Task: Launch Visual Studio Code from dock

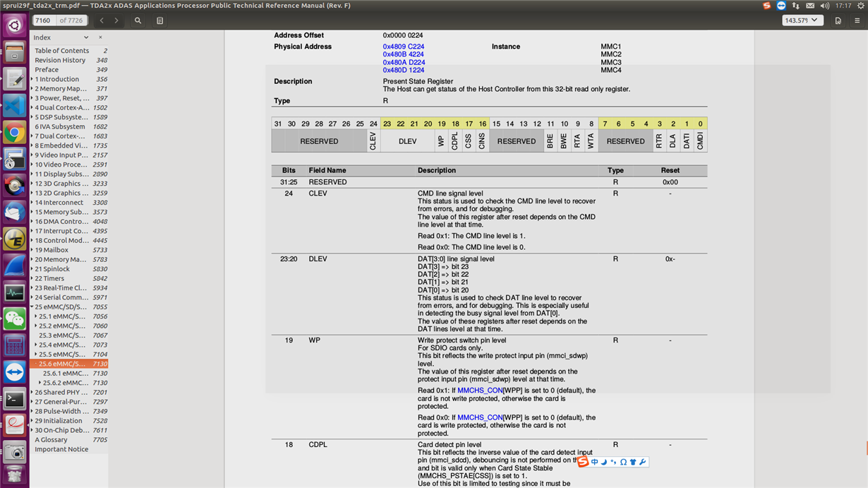Action: tap(14, 106)
